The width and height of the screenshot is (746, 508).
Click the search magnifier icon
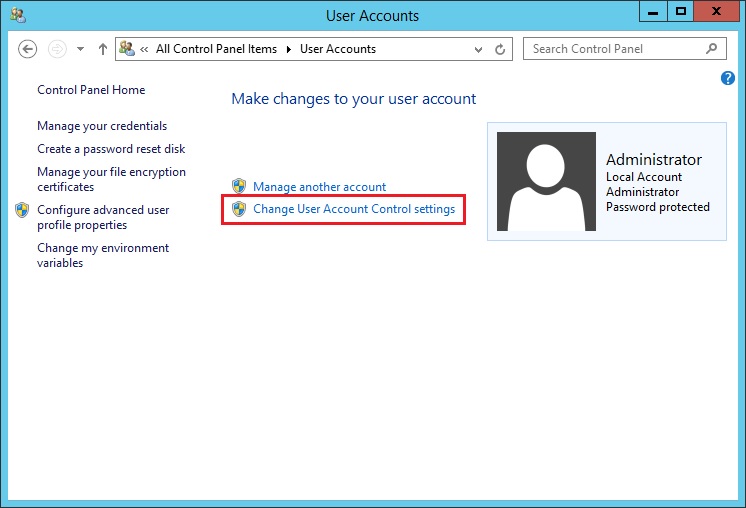click(x=712, y=48)
